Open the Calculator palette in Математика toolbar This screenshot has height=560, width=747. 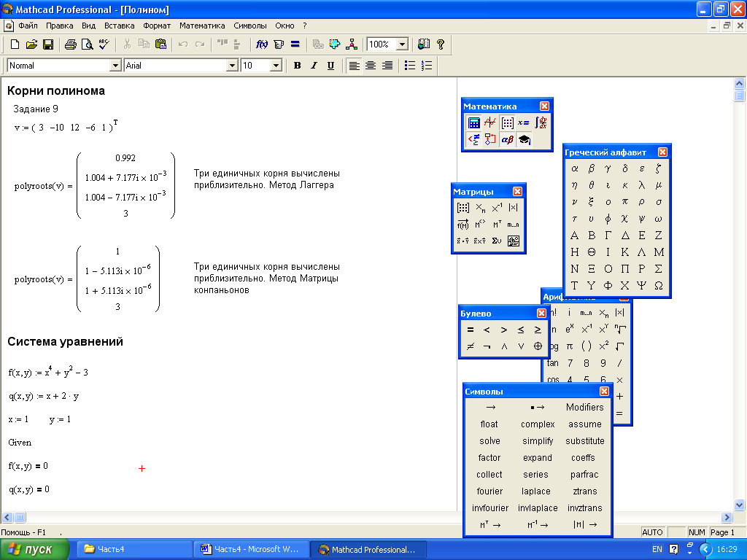point(473,122)
